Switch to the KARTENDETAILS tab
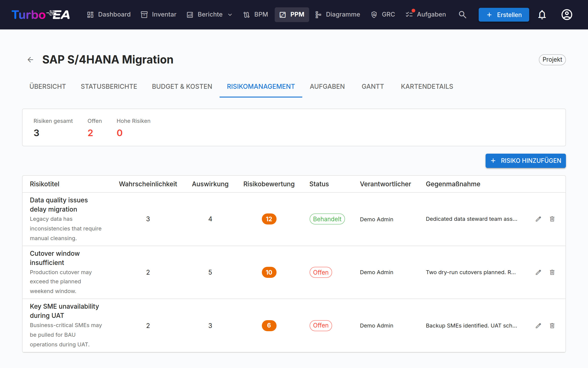The width and height of the screenshot is (588, 368). tap(427, 86)
